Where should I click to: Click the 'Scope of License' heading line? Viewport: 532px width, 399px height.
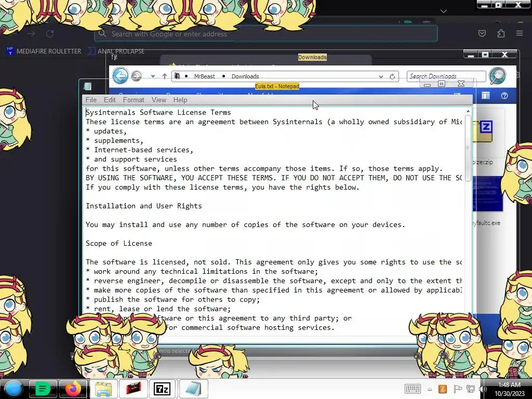pos(119,243)
